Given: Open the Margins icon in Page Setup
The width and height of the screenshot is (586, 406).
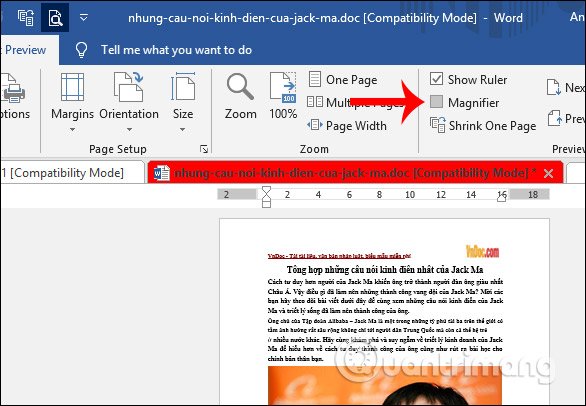Looking at the screenshot, I should pyautogui.click(x=73, y=87).
